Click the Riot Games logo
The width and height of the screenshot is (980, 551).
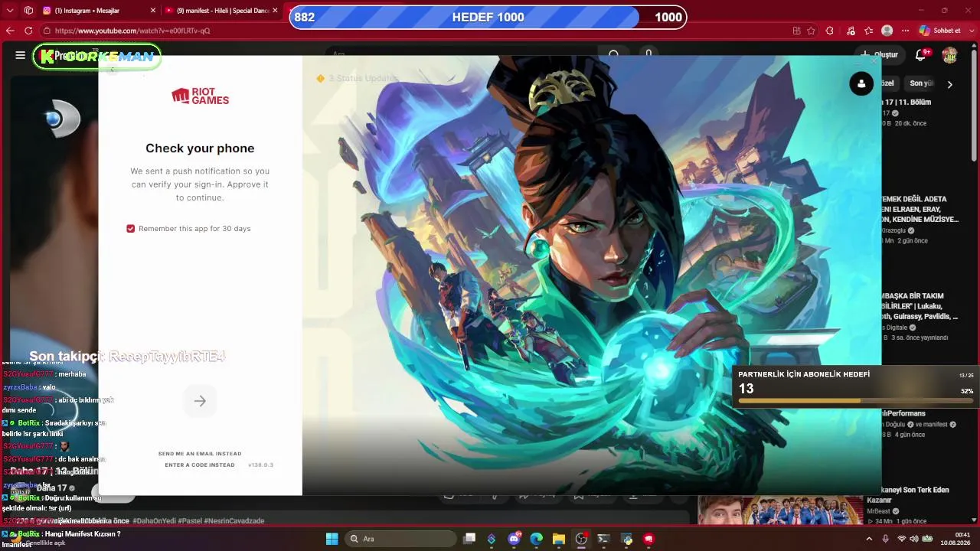click(200, 96)
